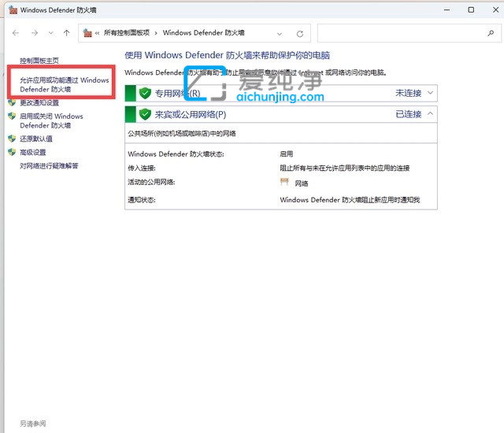Click shield icon beside 启用或关闭 Windows Defender
Image resolution: width=504 pixels, height=433 pixels.
pos(12,116)
